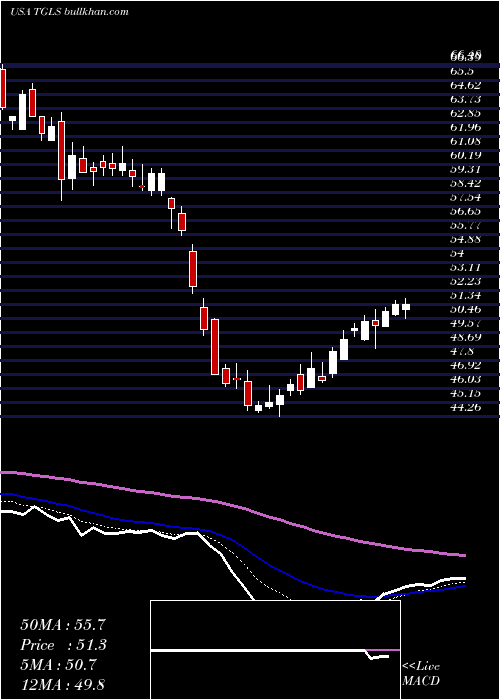This screenshot has width=500, height=700.
Task: Select the 51.34 price level label
Action: click(466, 295)
